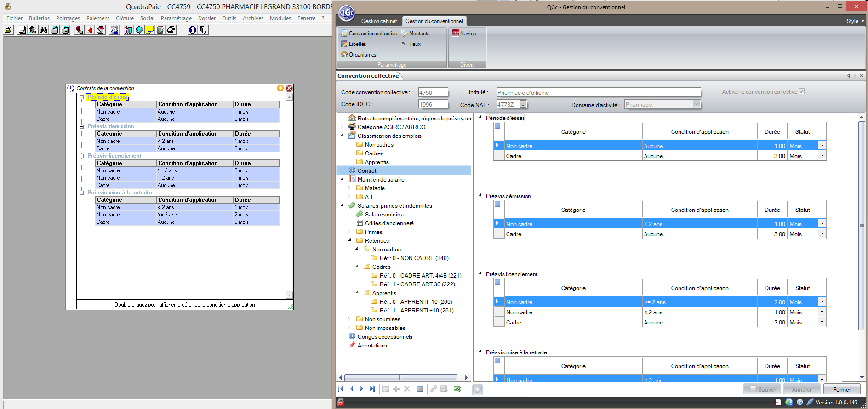Click the red lock icon in status bar

point(341,402)
